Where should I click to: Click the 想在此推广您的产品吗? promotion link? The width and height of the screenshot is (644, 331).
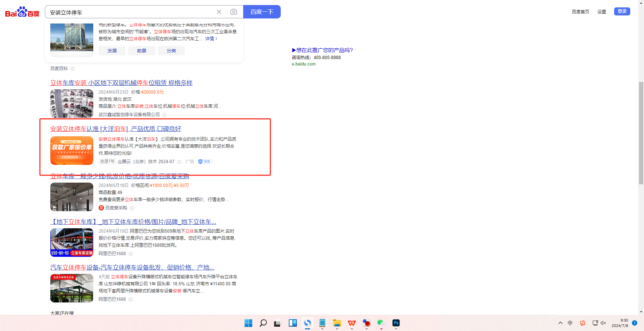(322, 50)
